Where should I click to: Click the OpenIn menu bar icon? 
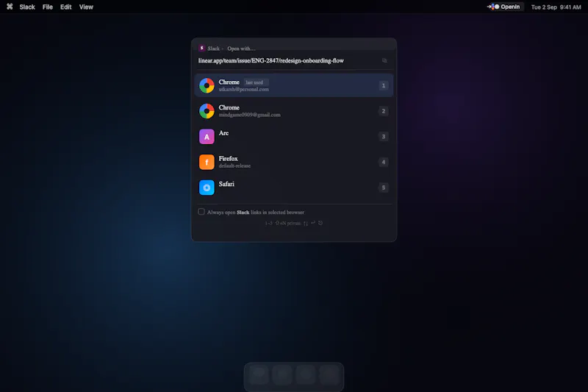pyautogui.click(x=505, y=7)
